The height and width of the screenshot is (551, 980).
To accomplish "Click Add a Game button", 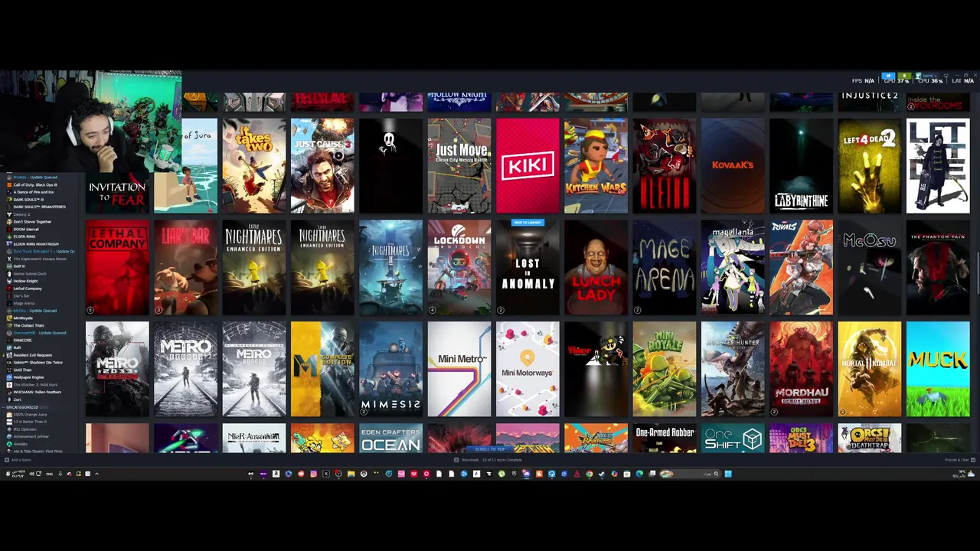I will [18, 460].
